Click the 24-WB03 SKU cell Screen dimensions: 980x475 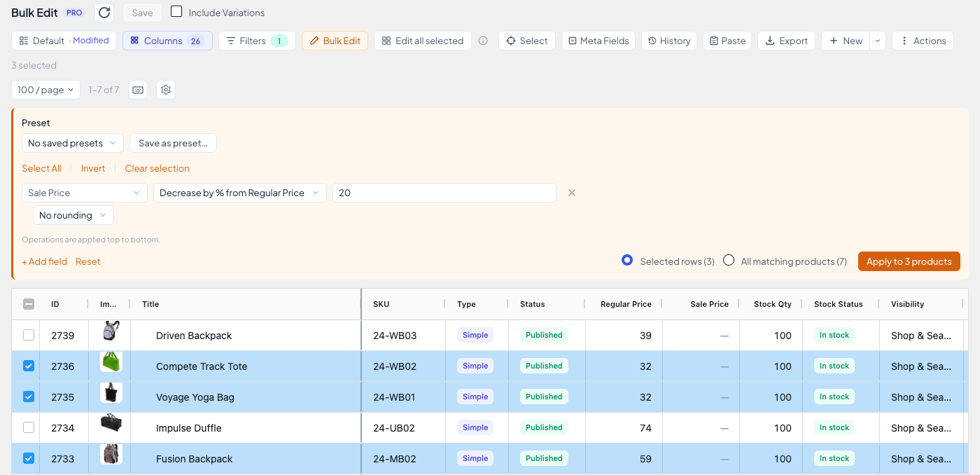[x=404, y=335]
